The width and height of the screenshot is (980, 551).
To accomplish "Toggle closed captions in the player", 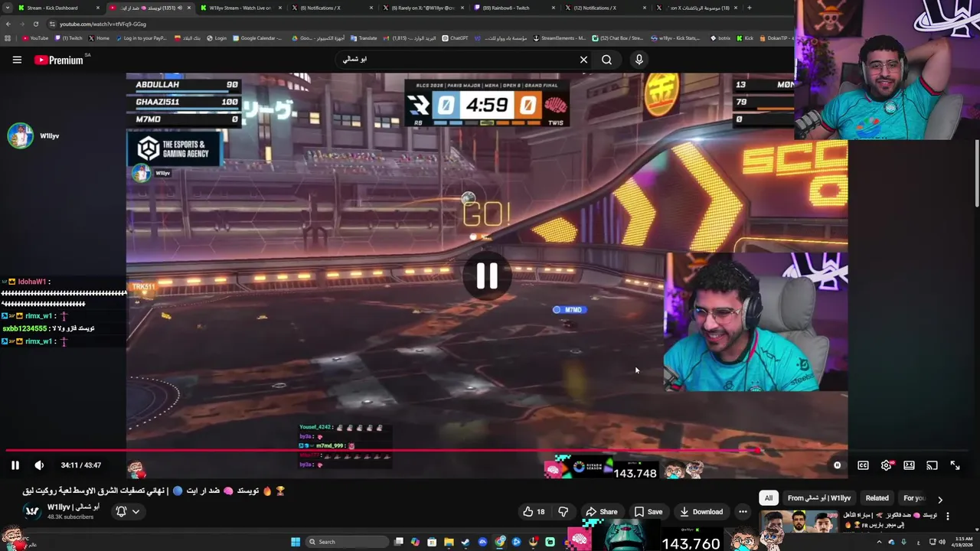I will (863, 465).
